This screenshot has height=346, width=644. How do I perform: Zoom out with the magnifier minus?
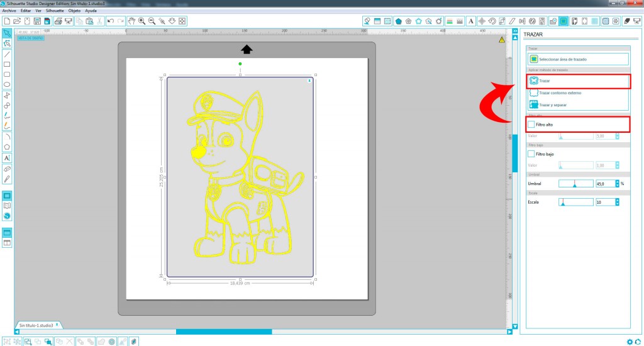point(152,21)
